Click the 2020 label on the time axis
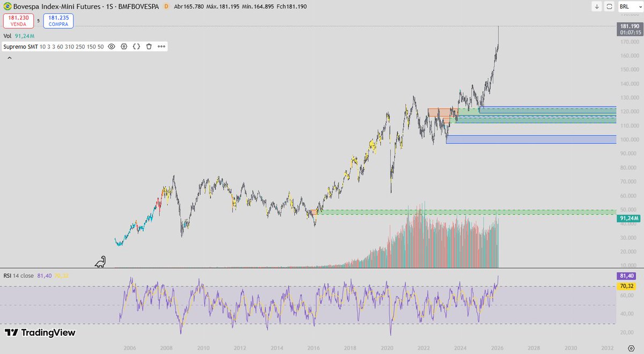644x354 pixels. tap(387, 349)
